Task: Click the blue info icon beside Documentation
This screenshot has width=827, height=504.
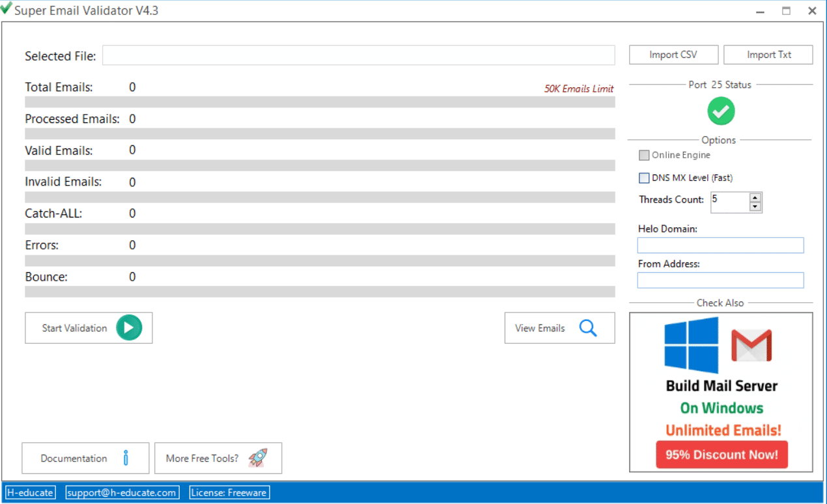Action: [126, 458]
